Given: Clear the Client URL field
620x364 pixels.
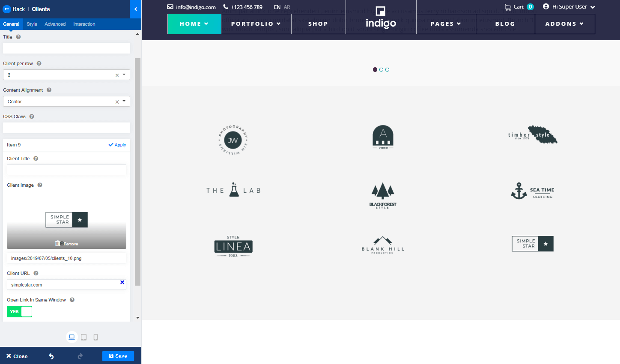Looking at the screenshot, I should 122,282.
